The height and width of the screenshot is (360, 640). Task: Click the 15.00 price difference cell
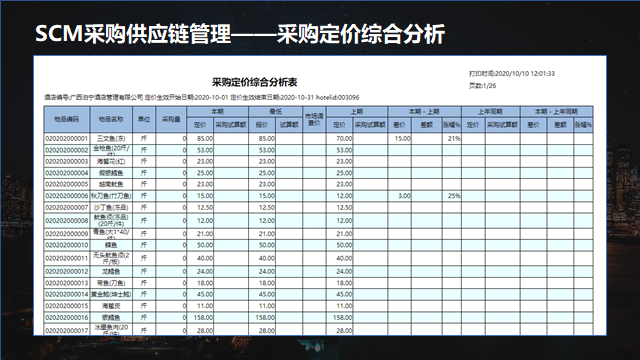pyautogui.click(x=400, y=138)
